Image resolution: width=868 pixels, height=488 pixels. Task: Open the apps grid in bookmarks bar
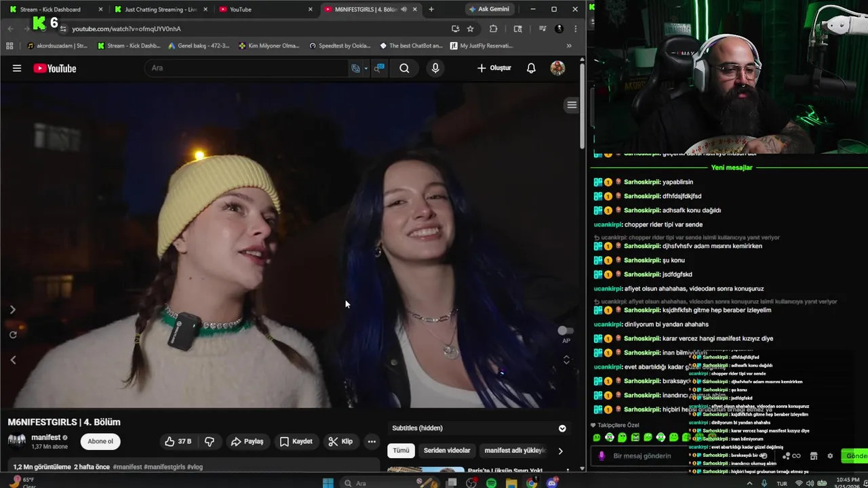point(9,46)
